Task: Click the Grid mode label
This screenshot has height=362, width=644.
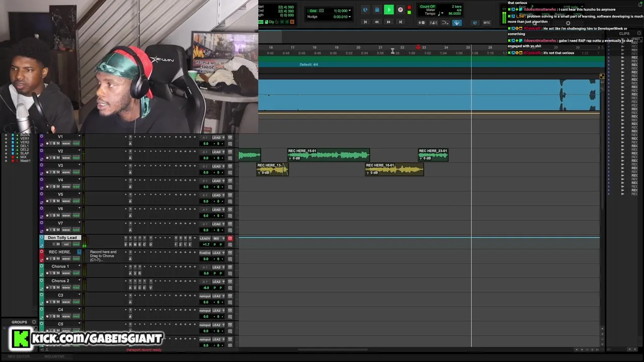Action: pos(313,11)
